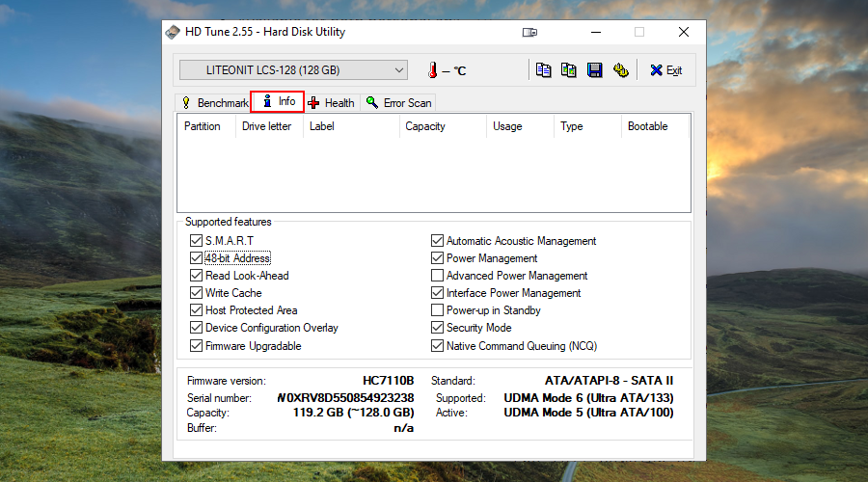Toggle Read Look-Ahead checkbox
Image resolution: width=868 pixels, height=482 pixels.
[x=196, y=276]
